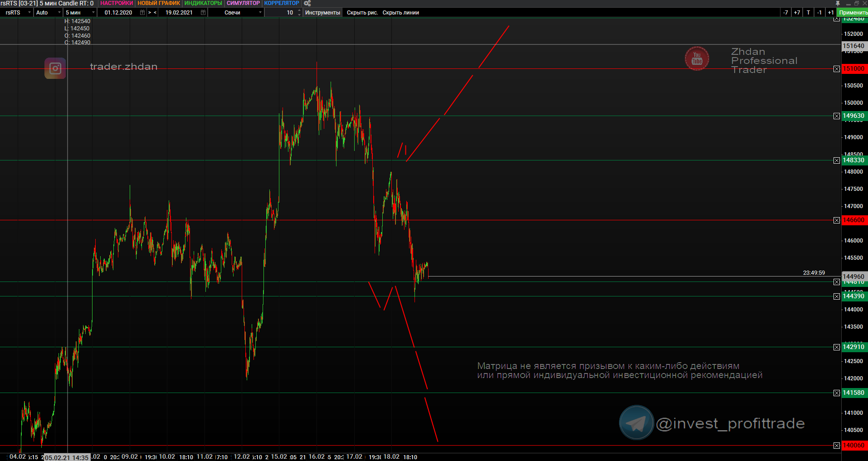Click the O: 142460 open value
This screenshot has width=868, height=461.
[77, 36]
